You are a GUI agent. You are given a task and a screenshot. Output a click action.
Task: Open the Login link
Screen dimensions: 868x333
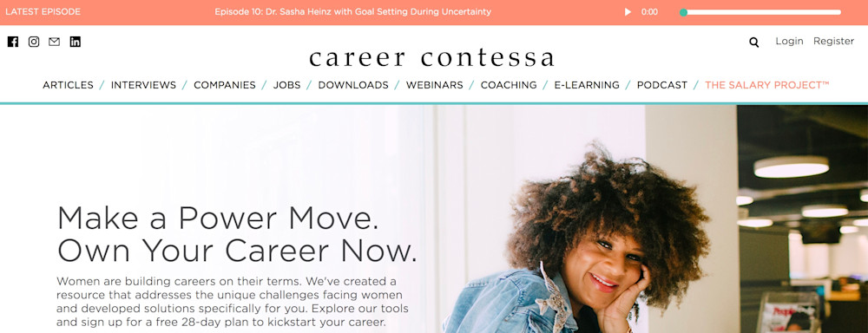click(x=789, y=41)
